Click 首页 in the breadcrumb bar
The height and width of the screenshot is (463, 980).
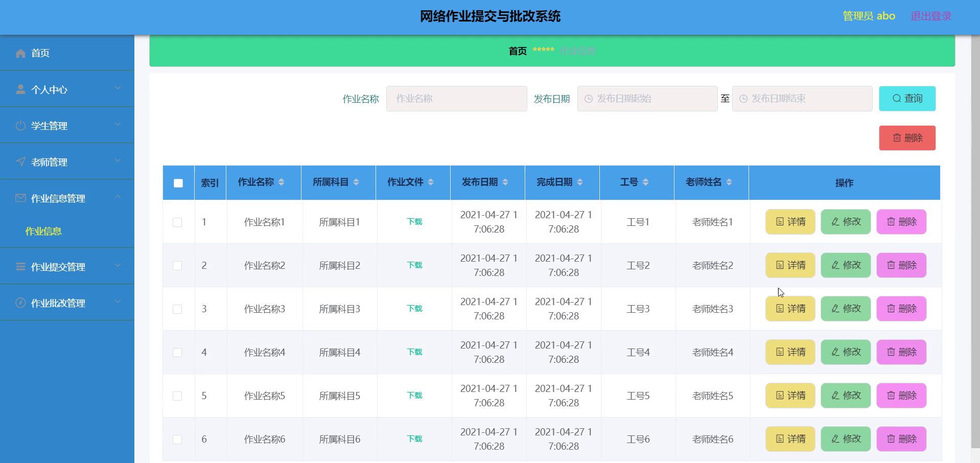click(518, 51)
